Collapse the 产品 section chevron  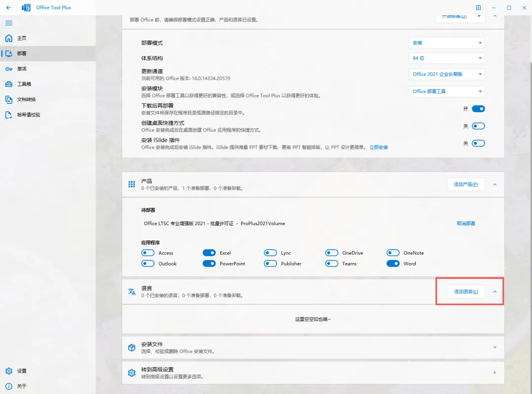coord(495,185)
